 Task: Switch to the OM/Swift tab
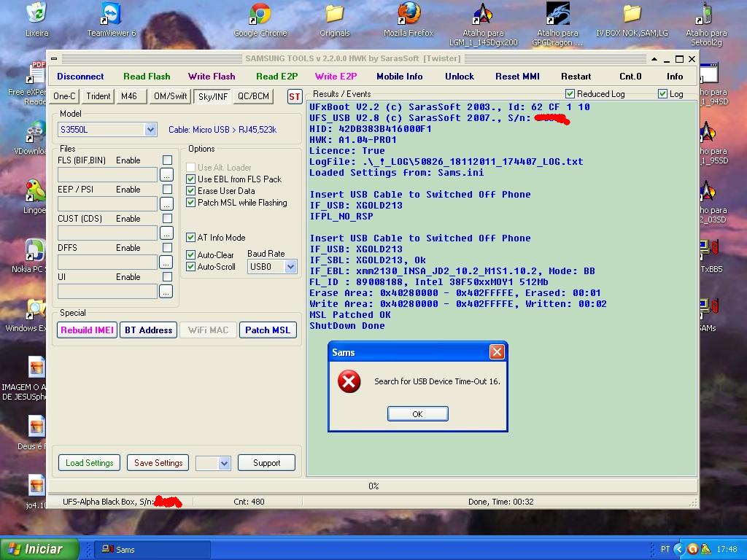coord(170,96)
